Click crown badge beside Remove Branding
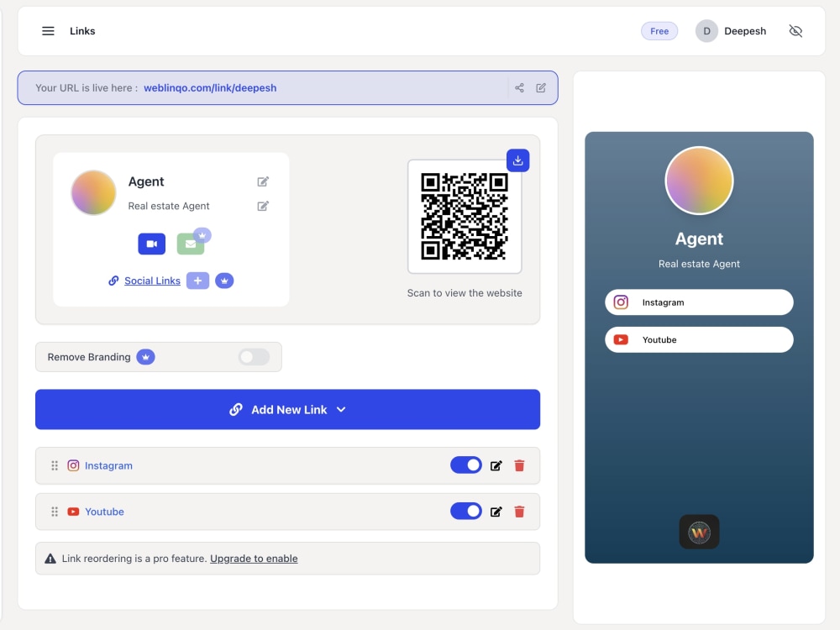Image resolution: width=840 pixels, height=630 pixels. tap(145, 357)
